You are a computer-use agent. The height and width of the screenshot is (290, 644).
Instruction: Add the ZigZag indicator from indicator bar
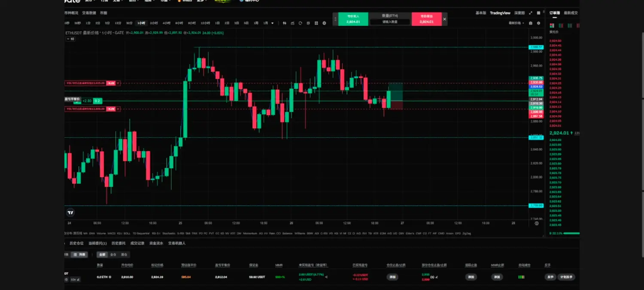click(x=467, y=233)
